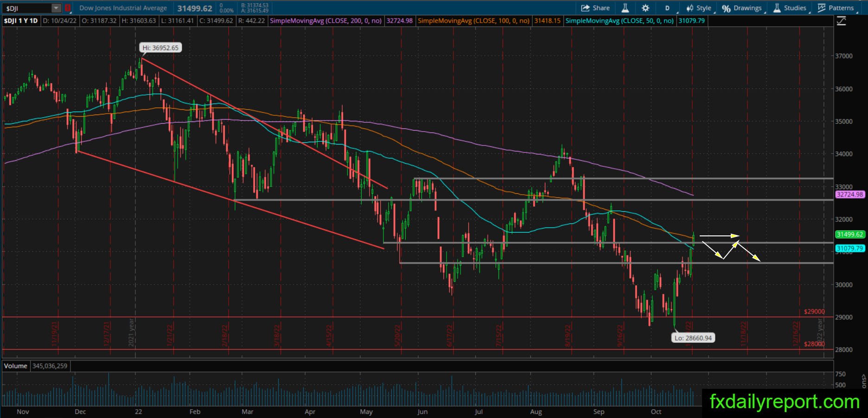Click the 31499.62 last price in header
Image resolution: width=868 pixels, height=418 pixels.
click(x=195, y=8)
